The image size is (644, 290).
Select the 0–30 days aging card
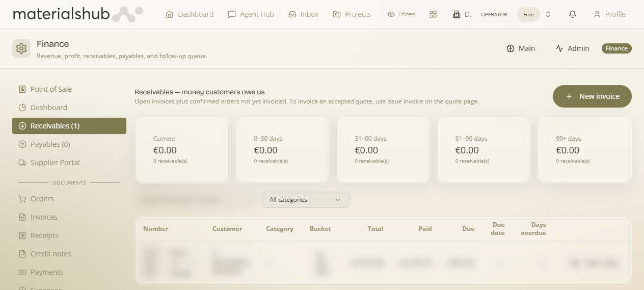(x=282, y=150)
